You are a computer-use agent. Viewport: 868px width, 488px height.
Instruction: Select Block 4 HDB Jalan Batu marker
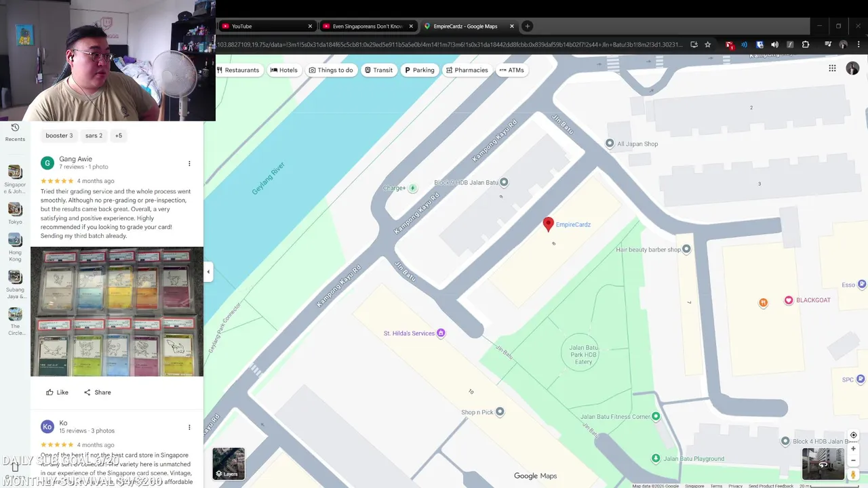pyautogui.click(x=785, y=441)
